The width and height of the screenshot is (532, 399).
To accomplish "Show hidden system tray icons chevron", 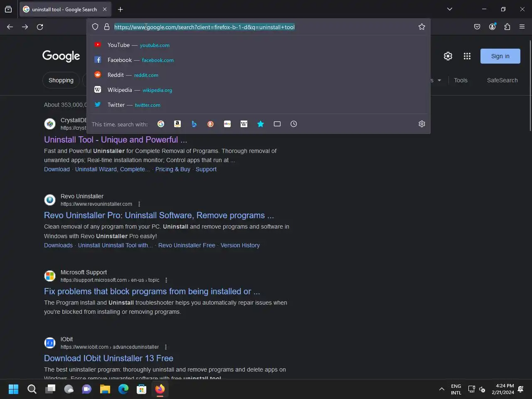I will 442,389.
